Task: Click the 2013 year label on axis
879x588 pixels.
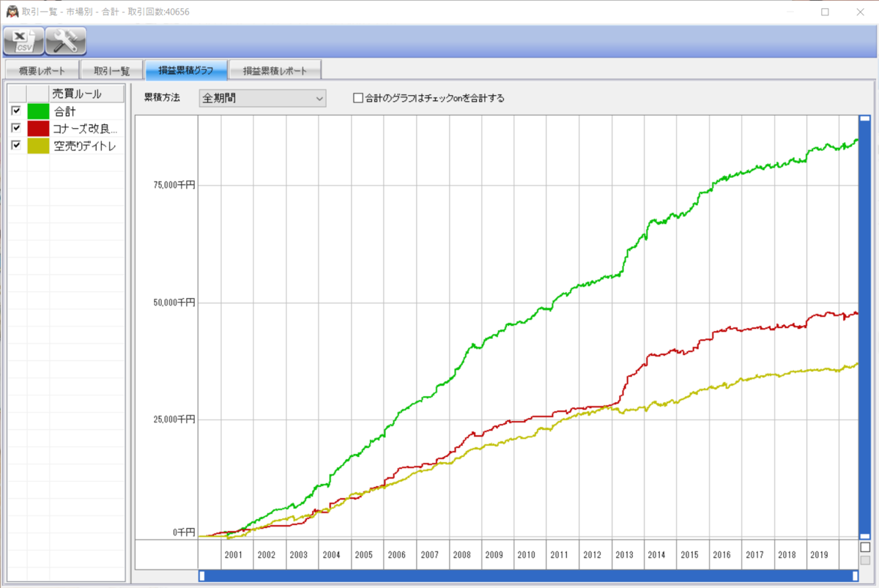Action: tap(624, 555)
